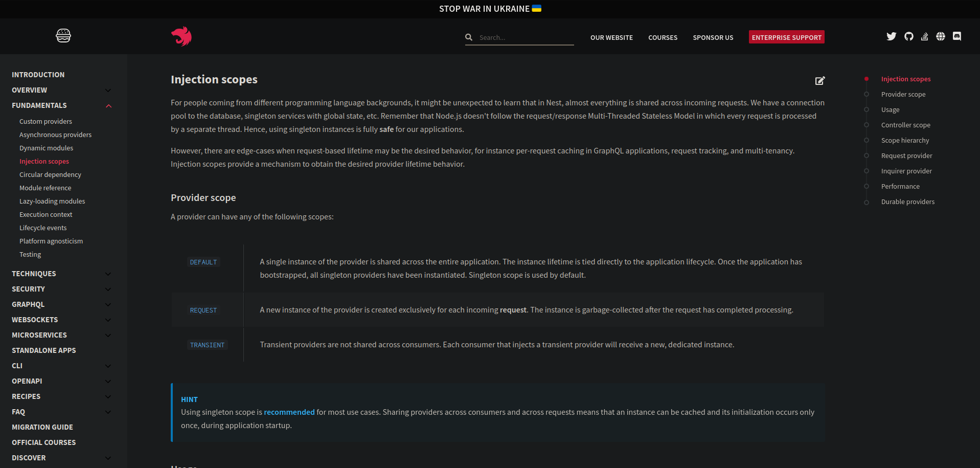Open Sponsor Us menu item
The image size is (980, 468).
(713, 37)
